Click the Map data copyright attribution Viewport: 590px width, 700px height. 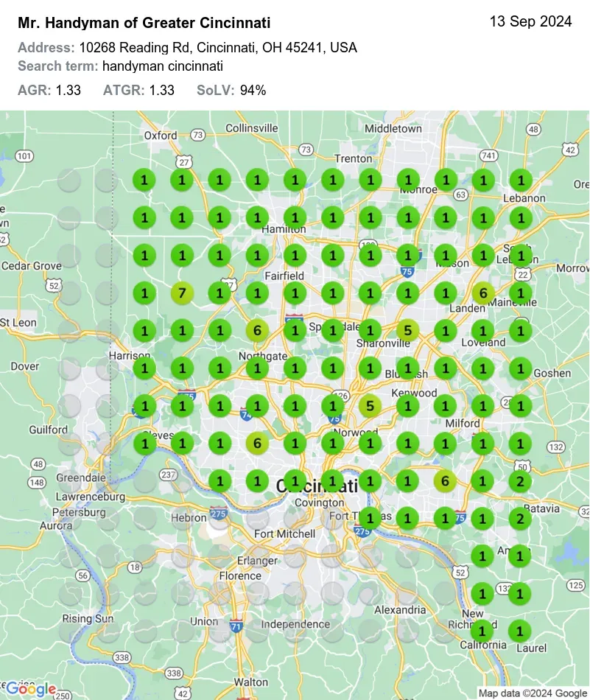coord(532,693)
